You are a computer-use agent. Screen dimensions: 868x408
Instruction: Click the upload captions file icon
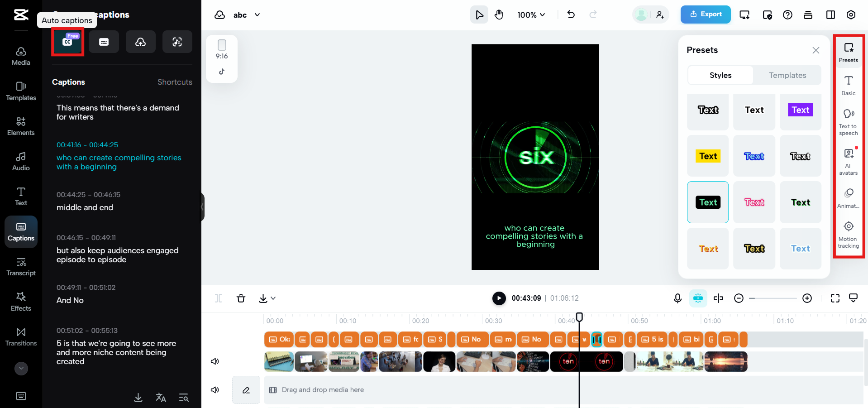tap(141, 42)
